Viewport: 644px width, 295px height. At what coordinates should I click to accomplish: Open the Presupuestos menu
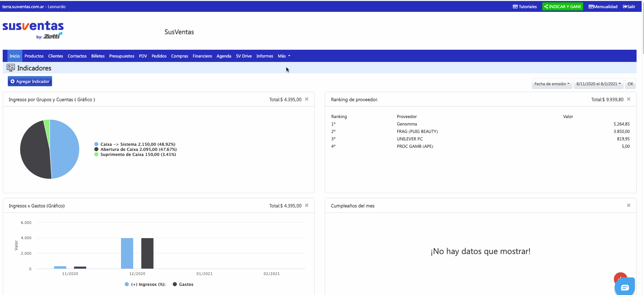(x=122, y=56)
